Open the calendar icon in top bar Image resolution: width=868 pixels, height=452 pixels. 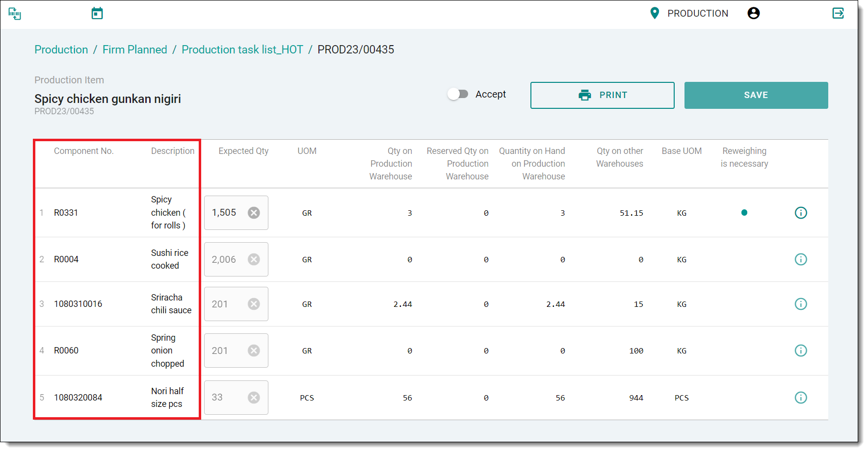[97, 14]
